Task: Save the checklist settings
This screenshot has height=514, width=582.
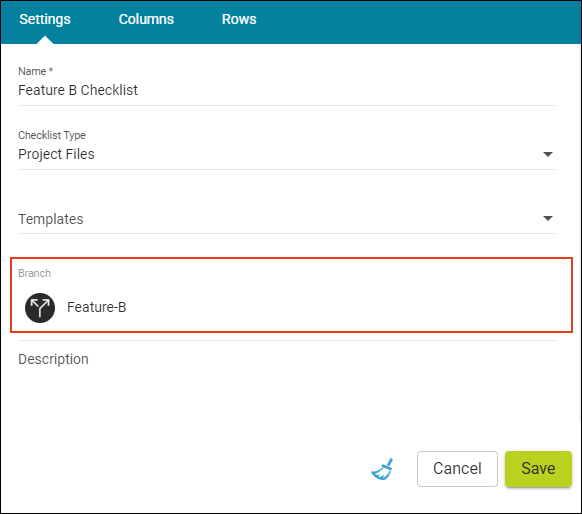Action: (x=538, y=469)
